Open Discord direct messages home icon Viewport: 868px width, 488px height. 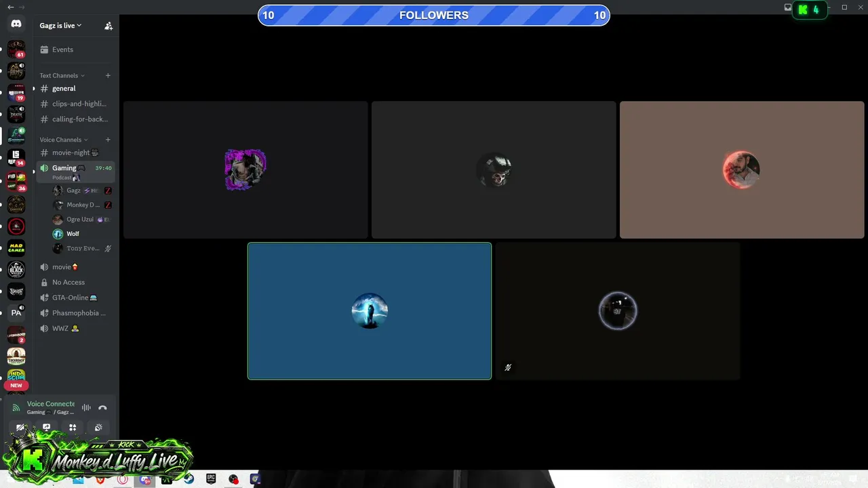point(16,24)
